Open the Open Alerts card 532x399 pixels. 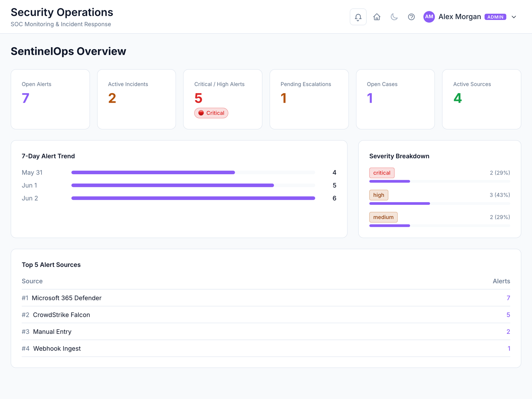pos(50,99)
